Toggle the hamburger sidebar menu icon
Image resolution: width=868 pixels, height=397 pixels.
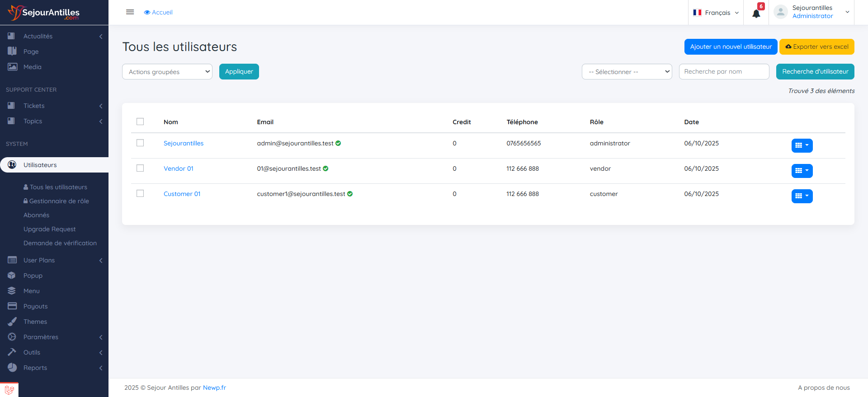130,12
